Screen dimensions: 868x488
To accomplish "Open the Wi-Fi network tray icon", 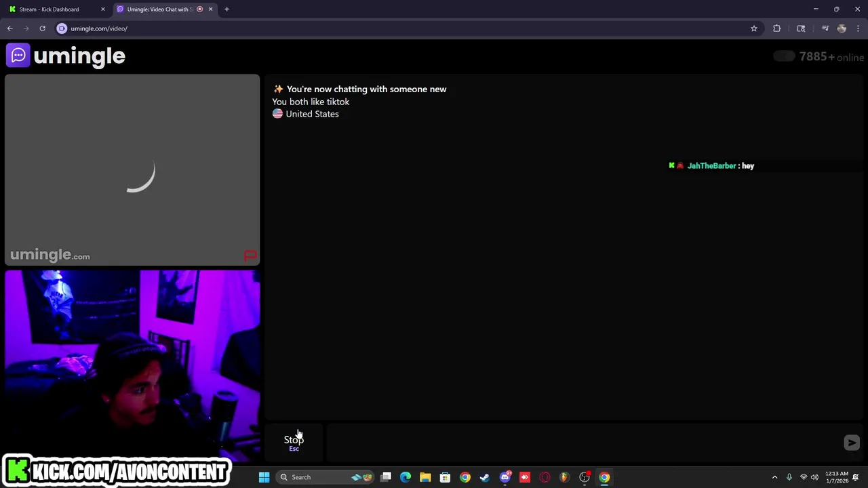I will (804, 477).
